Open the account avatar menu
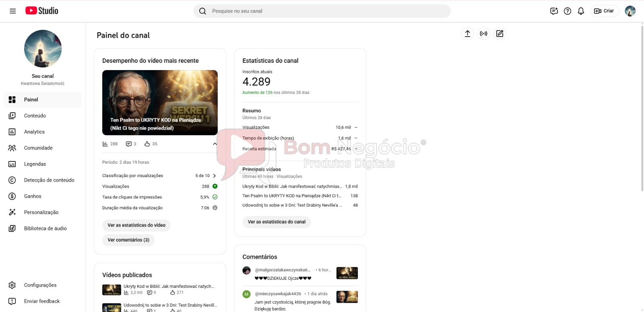The image size is (644, 312). [x=630, y=11]
